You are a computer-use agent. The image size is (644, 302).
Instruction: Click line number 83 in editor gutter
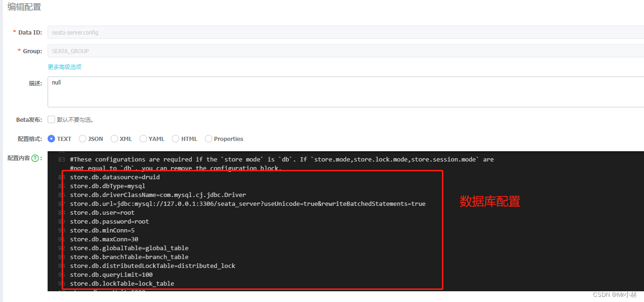click(x=62, y=159)
